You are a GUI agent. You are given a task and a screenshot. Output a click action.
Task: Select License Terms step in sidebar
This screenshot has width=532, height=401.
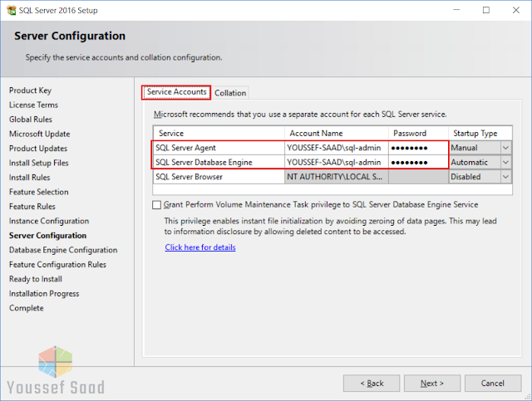click(33, 105)
